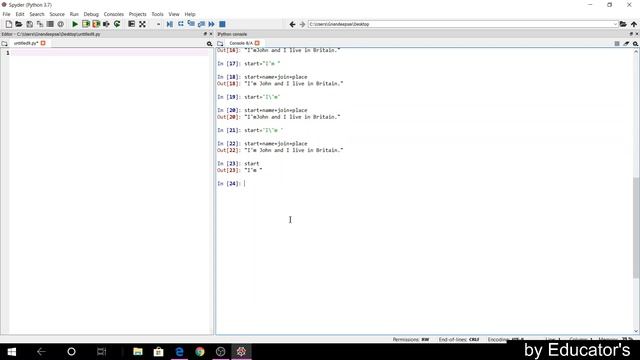Open Google Chrome from taskbar
Screen dimensions: 640x360
[200, 351]
